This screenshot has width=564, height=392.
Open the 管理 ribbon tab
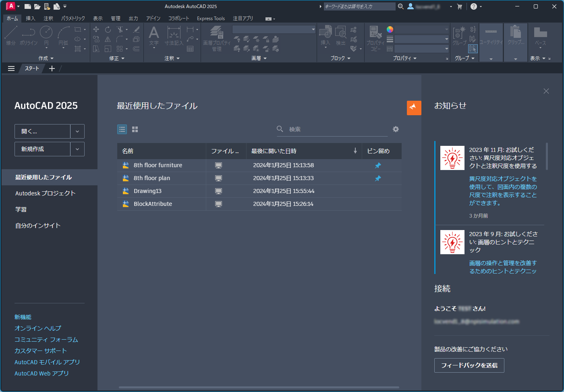[x=116, y=19]
